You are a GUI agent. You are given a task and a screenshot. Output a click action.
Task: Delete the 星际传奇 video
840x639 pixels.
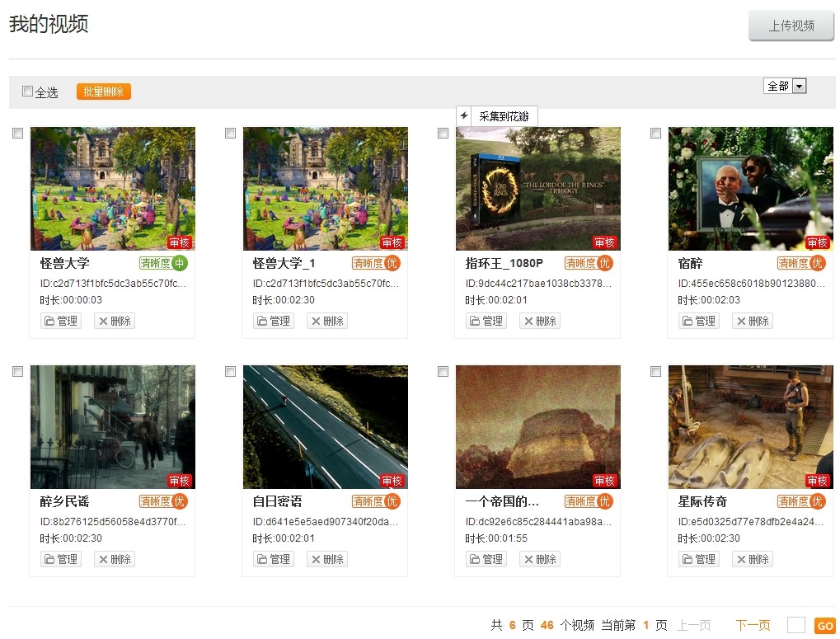click(x=753, y=559)
